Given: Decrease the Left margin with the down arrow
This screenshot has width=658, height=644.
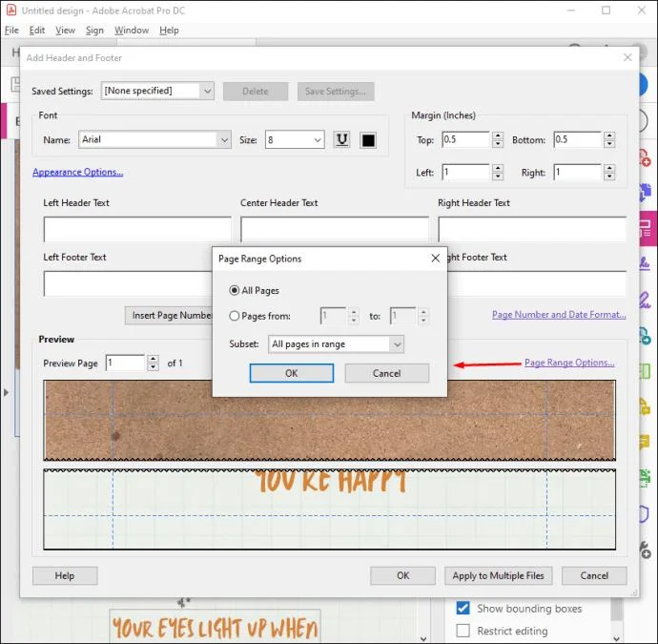Looking at the screenshot, I should click(498, 177).
